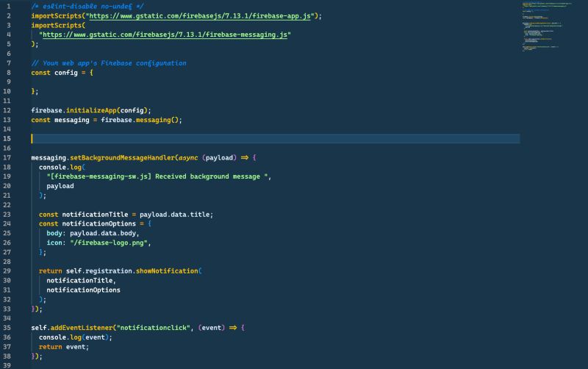Click 'const config = {' declaration

pos(62,72)
